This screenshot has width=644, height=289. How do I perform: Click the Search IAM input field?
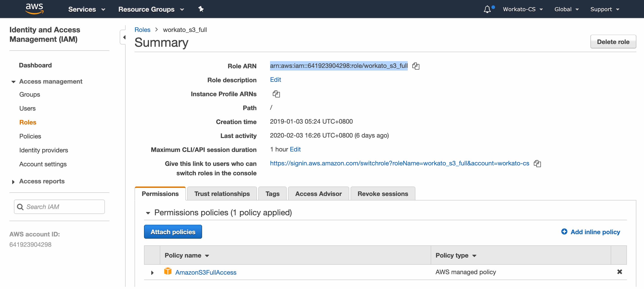(59, 207)
